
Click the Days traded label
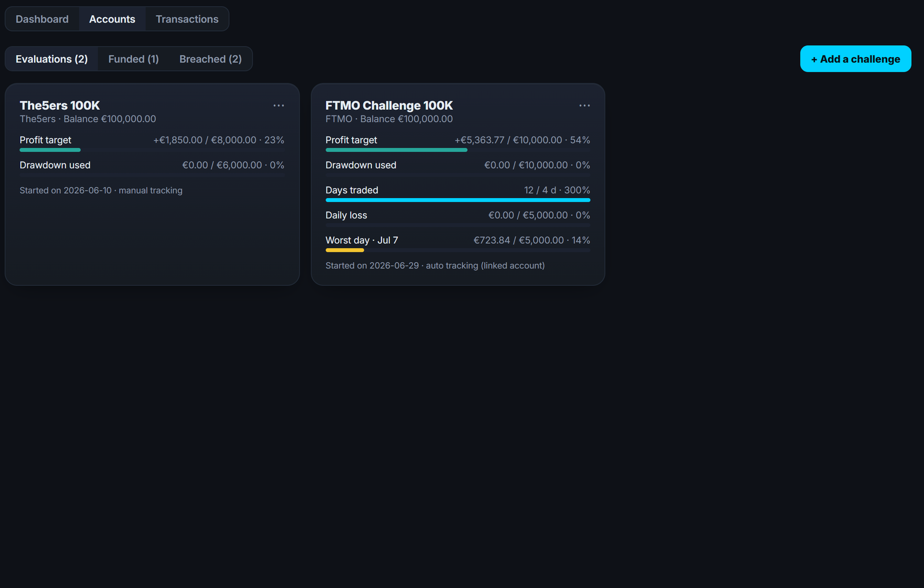pyautogui.click(x=352, y=190)
